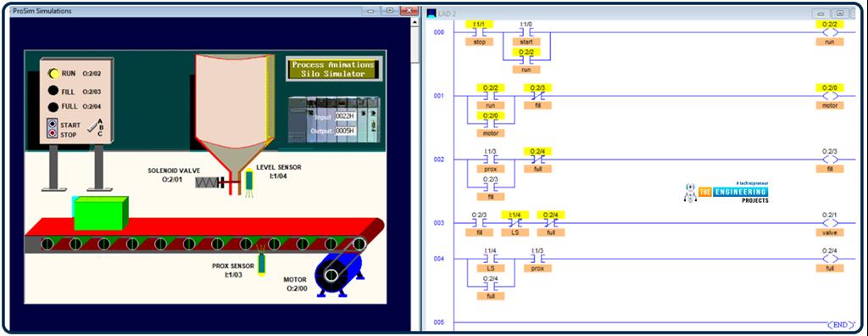Click rung number 000
The image size is (868, 336).
click(x=438, y=32)
